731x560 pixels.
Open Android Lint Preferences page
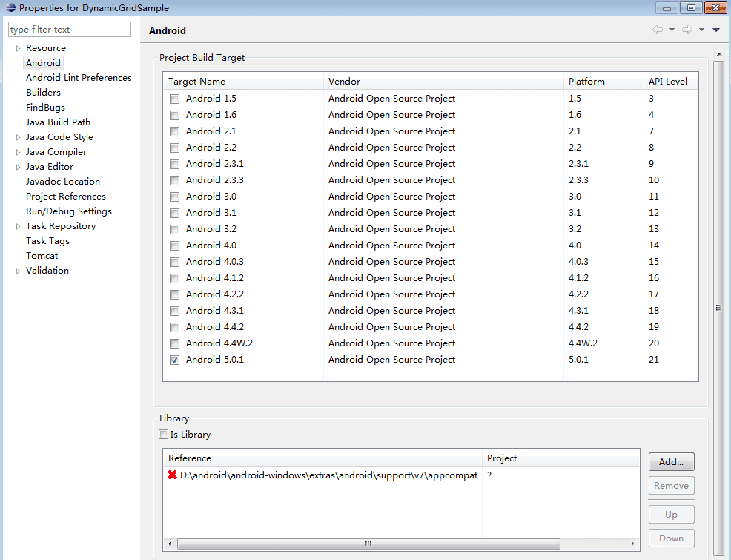coord(79,77)
